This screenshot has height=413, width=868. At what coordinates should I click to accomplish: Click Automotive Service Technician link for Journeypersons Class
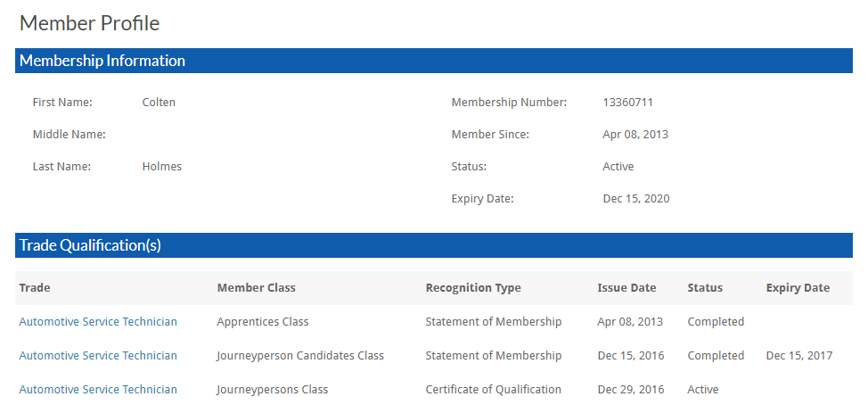click(x=98, y=389)
